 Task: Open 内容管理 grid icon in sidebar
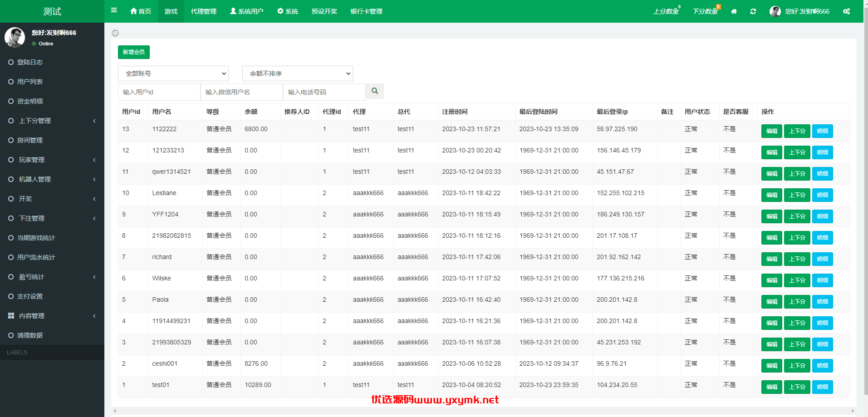click(x=11, y=315)
